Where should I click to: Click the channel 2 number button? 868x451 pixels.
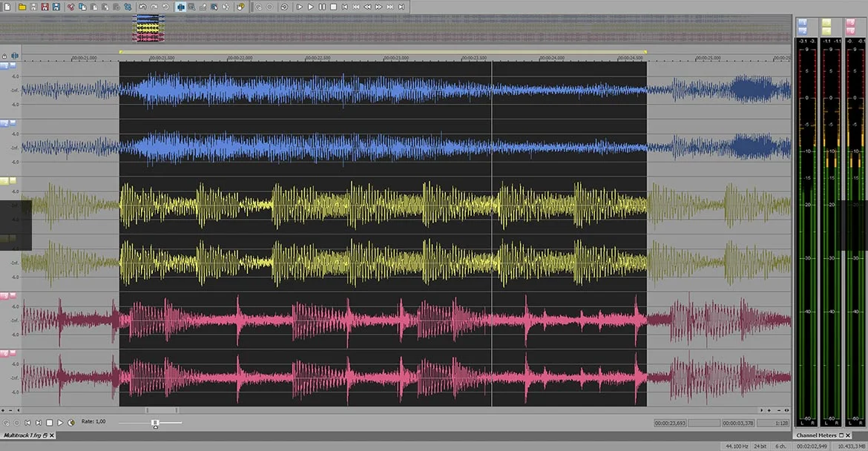[x=4, y=123]
